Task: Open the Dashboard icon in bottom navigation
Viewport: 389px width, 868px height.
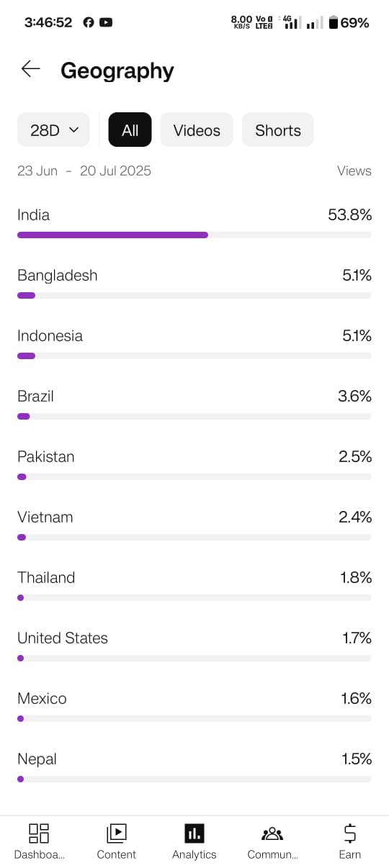Action: [39, 833]
